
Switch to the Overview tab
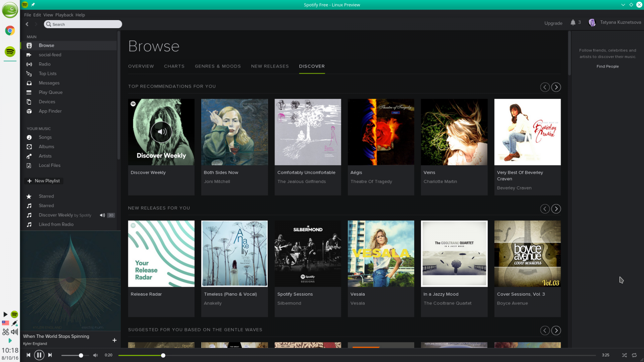tap(141, 66)
